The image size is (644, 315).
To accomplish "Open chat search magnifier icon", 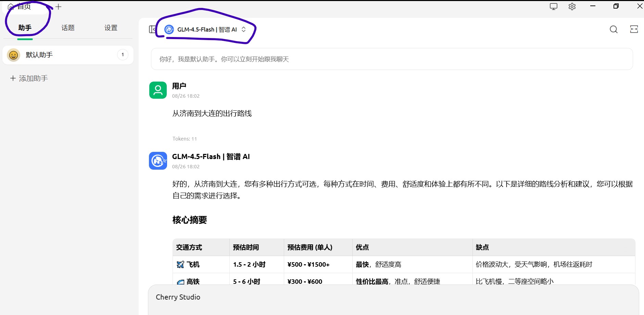I will tap(614, 29).
